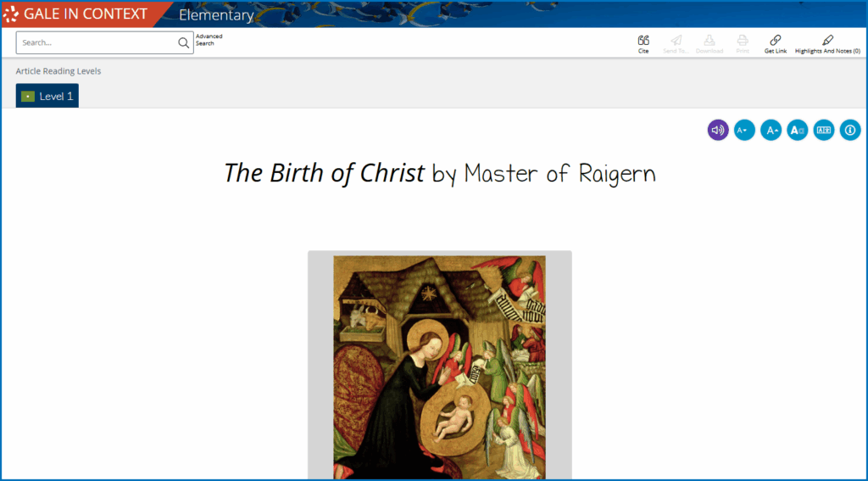Click the Print printer icon

(x=743, y=40)
